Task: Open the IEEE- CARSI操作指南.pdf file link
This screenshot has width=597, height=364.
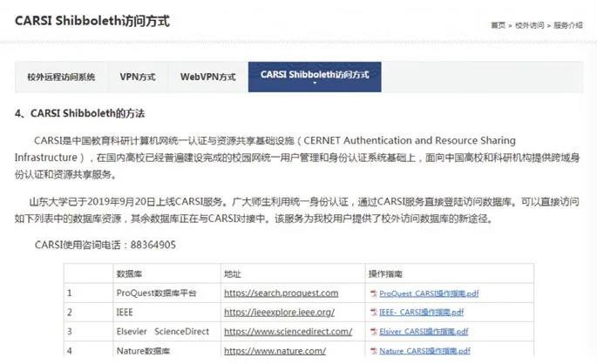Action: [422, 313]
